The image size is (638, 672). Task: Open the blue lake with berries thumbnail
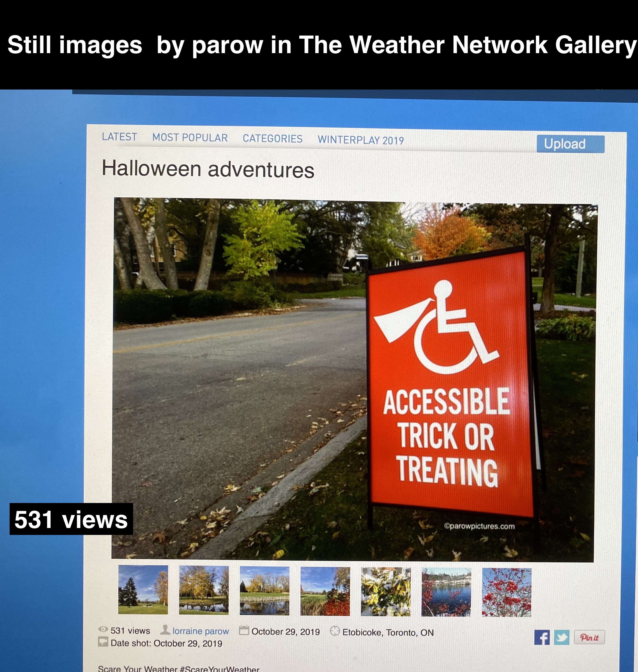click(446, 592)
